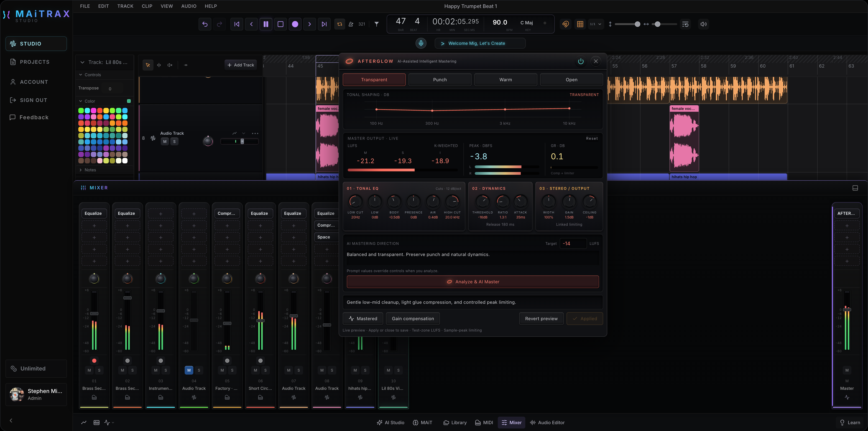The width and height of the screenshot is (868, 431).
Task: Open the Learn lightbulb panel
Action: tap(850, 422)
